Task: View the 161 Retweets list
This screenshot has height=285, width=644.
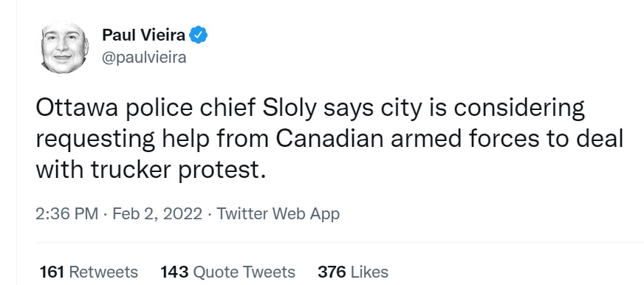Action: 89,272
